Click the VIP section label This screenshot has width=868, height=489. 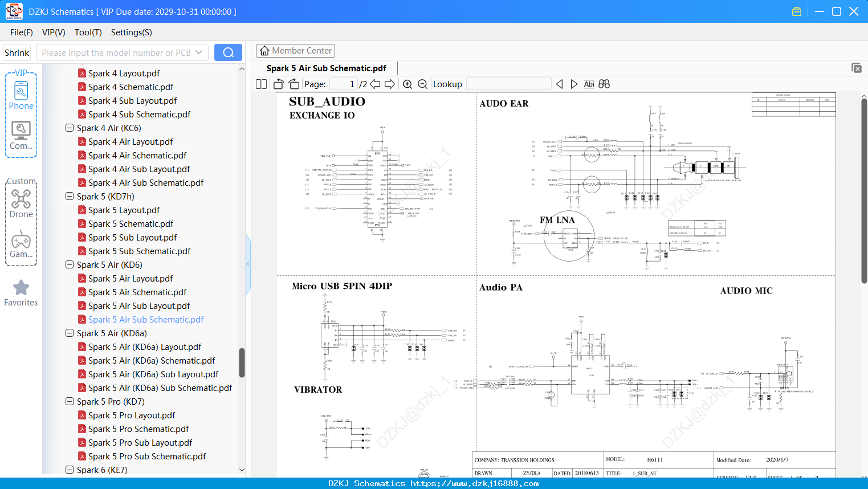point(21,73)
